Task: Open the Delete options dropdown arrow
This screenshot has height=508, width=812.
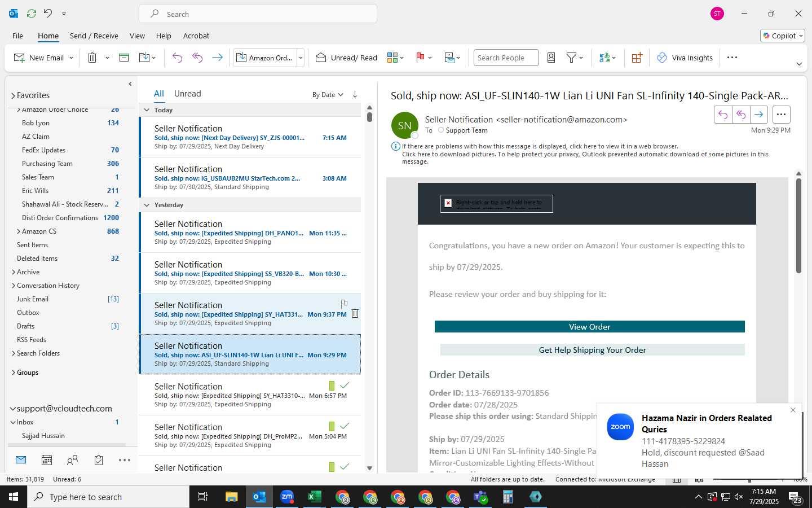Action: click(107, 58)
